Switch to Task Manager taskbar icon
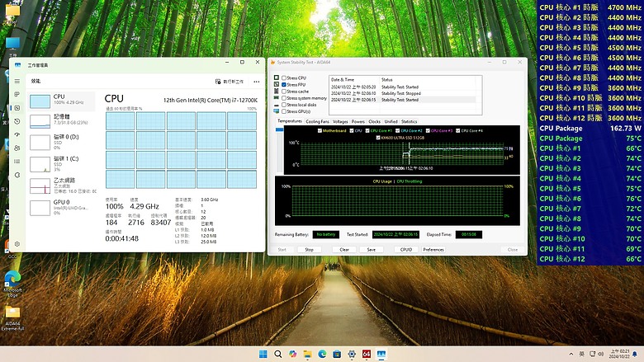The height and width of the screenshot is (362, 644). tap(381, 355)
